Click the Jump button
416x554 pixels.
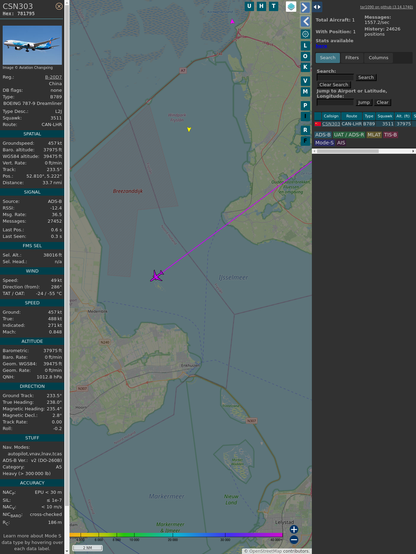coord(363,102)
